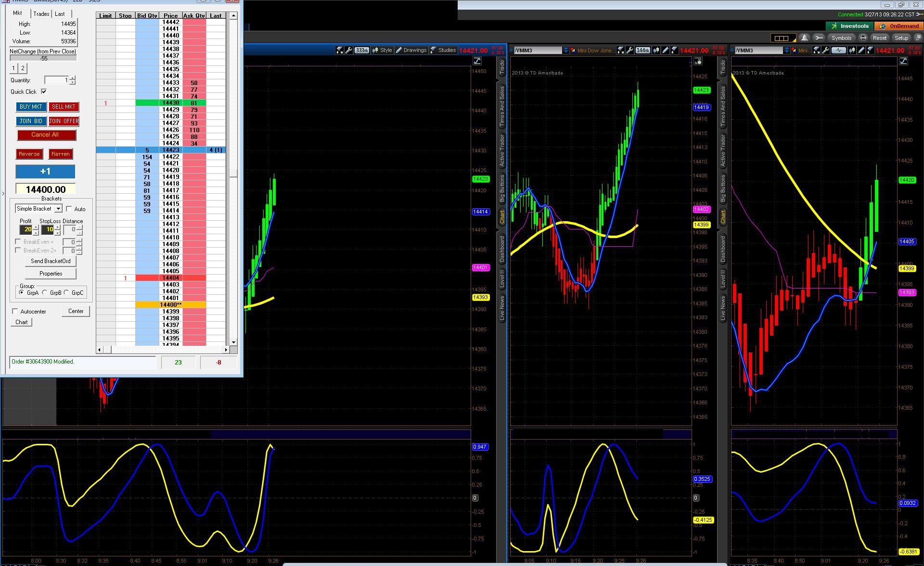This screenshot has width=924, height=566.
Task: Click the Investools button
Action: [850, 26]
